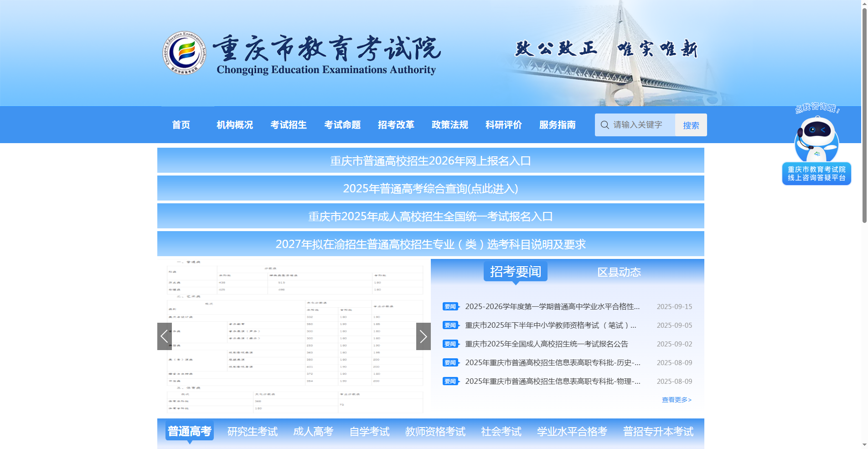Expand more news via 查看更多 link
Screen dimensions: 868x449
click(x=676, y=400)
